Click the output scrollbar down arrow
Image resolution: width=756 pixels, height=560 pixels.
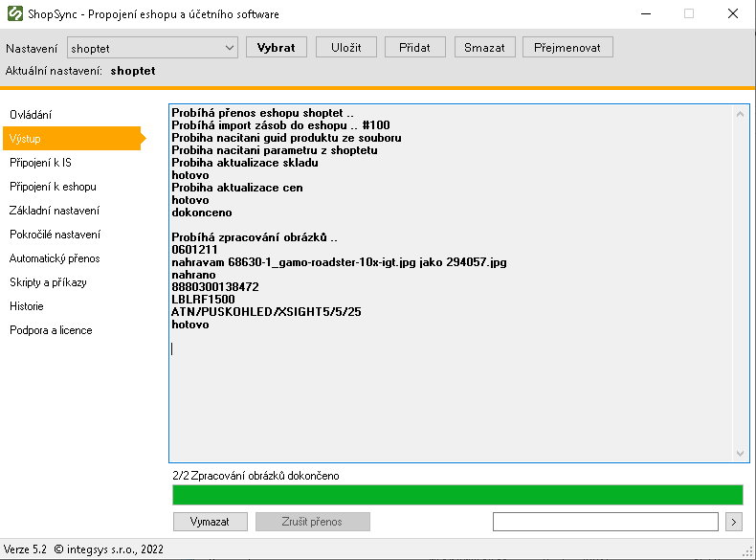coord(740,453)
